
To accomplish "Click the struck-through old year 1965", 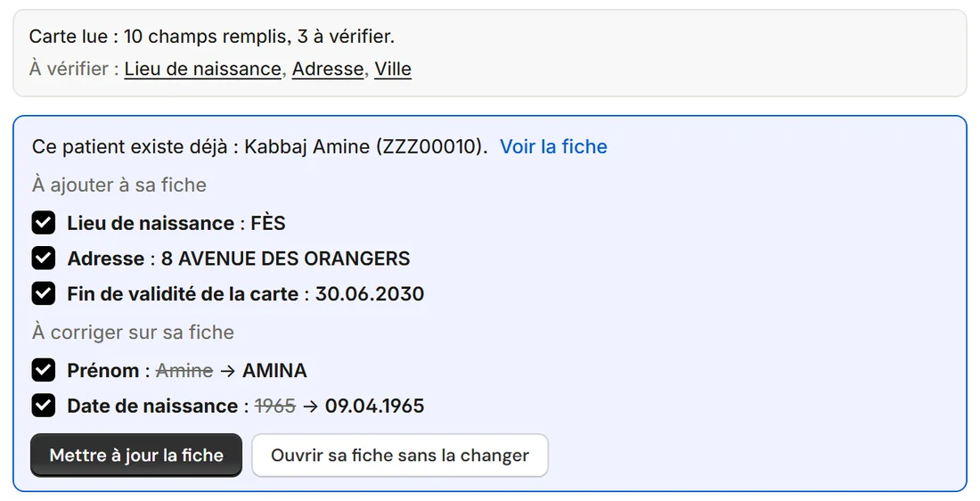I will click(x=275, y=406).
